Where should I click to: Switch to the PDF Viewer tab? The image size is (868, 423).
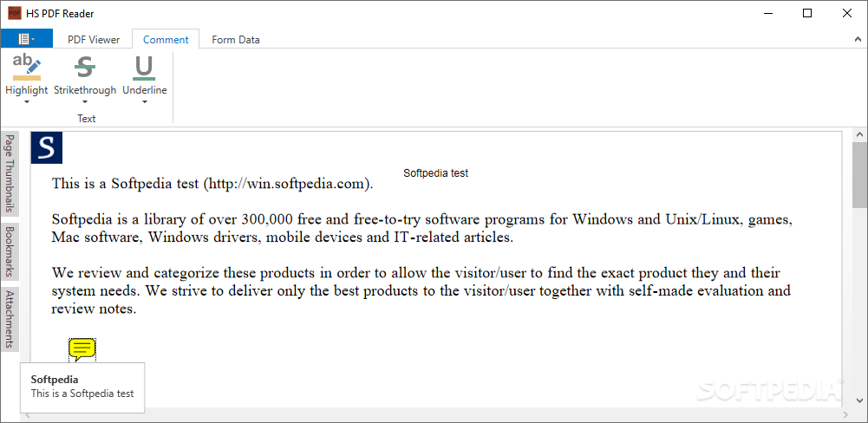coord(94,39)
